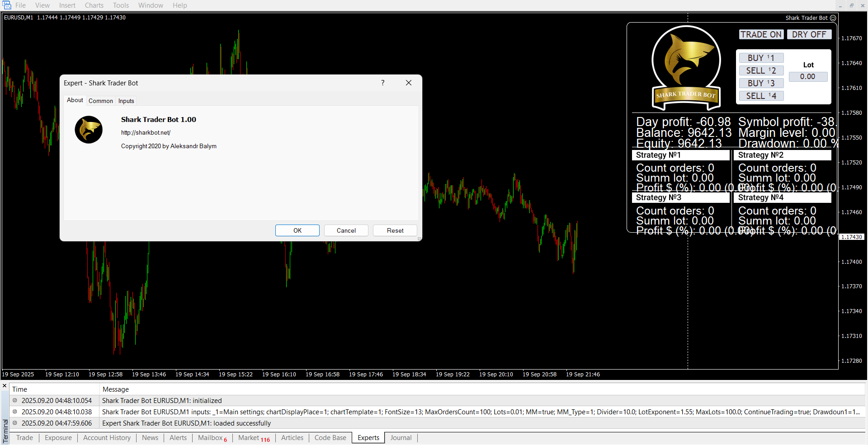Image resolution: width=868 pixels, height=445 pixels.
Task: Click the MetaTrader app icon in menu bar
Action: point(6,5)
